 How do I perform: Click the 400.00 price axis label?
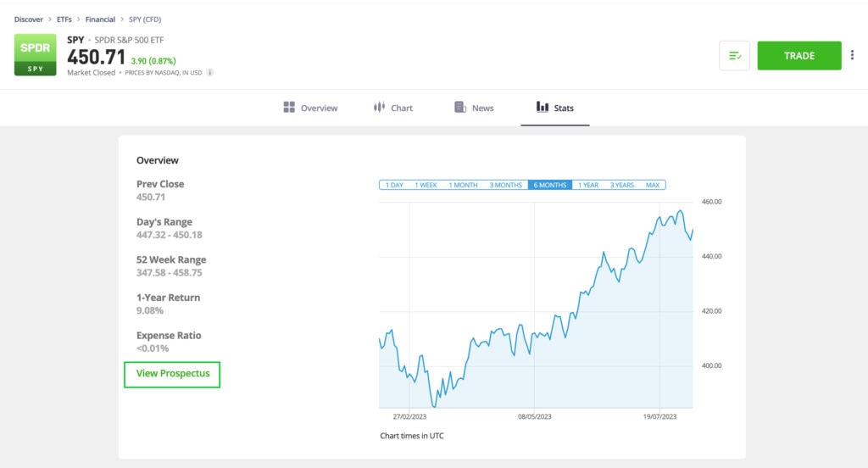(x=712, y=365)
